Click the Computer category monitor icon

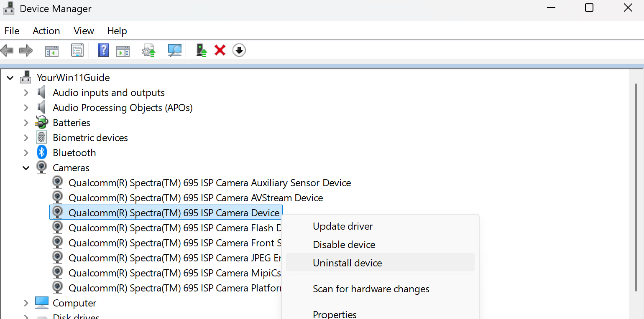pyautogui.click(x=41, y=303)
